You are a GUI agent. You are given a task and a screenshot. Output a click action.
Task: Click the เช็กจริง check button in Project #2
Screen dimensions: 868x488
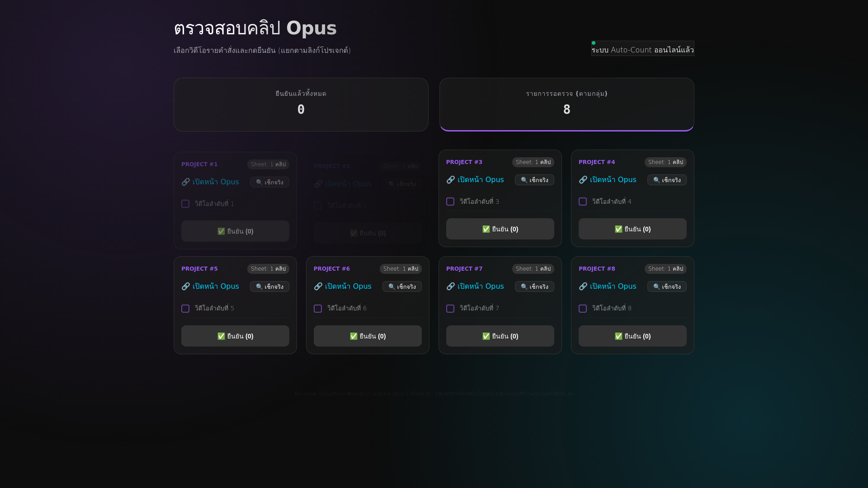pyautogui.click(x=402, y=184)
